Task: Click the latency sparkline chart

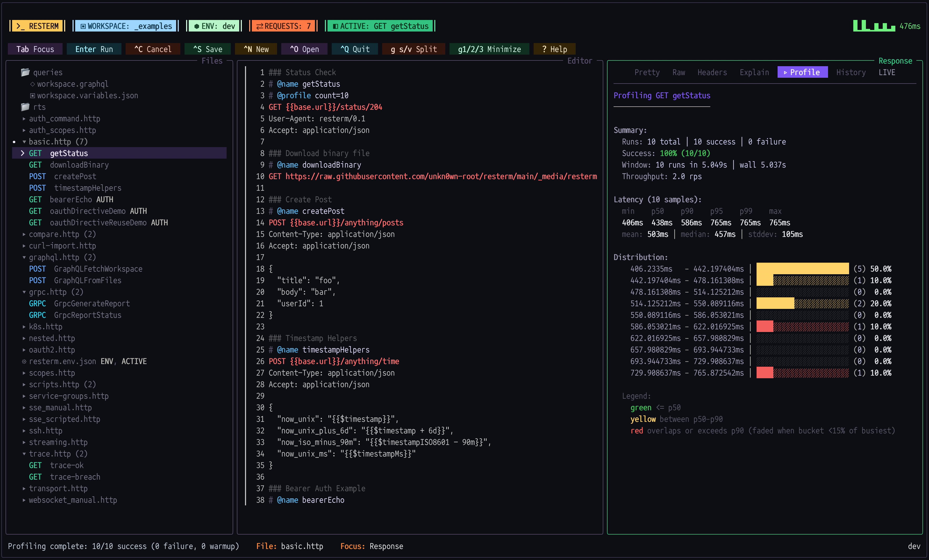Action: pyautogui.click(x=874, y=26)
